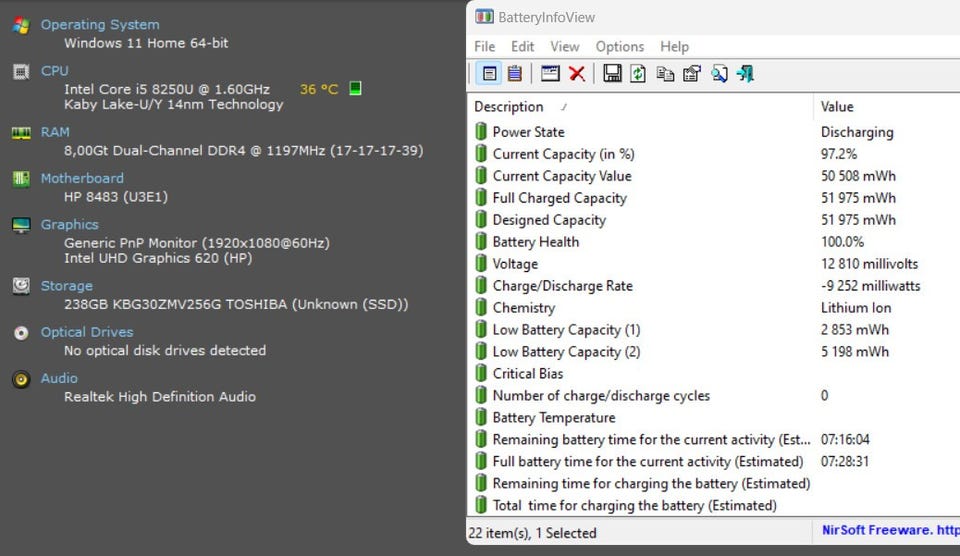Open the Edit menu

point(522,47)
